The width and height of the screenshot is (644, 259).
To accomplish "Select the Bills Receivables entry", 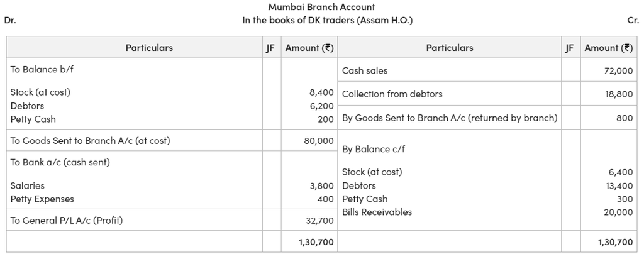I will [377, 212].
